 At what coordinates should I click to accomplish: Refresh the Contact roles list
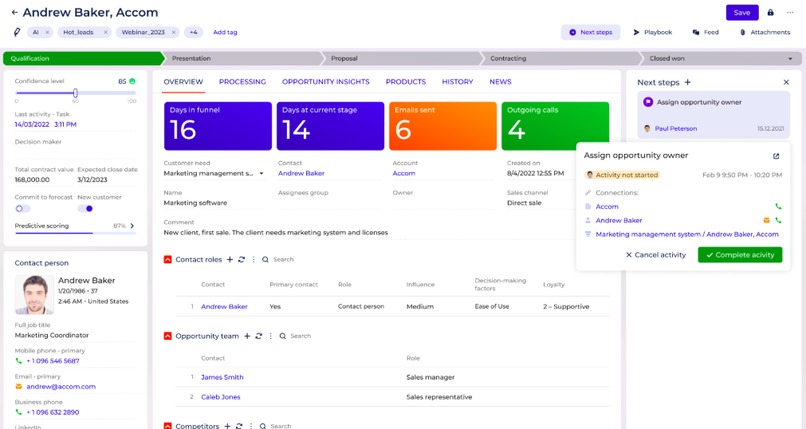(242, 259)
